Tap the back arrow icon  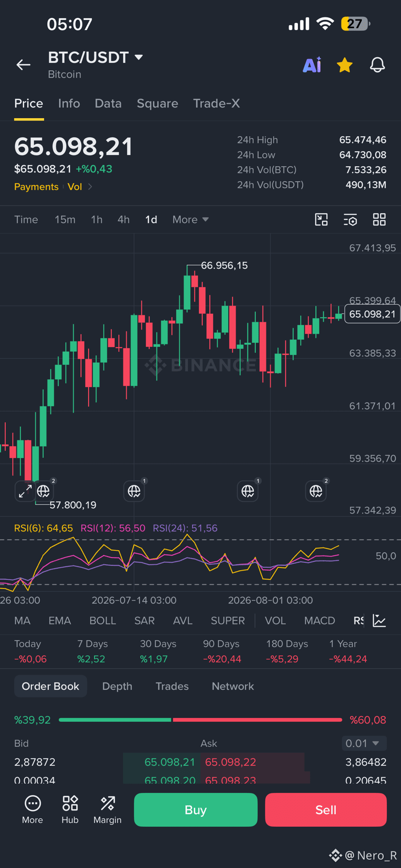coord(23,64)
